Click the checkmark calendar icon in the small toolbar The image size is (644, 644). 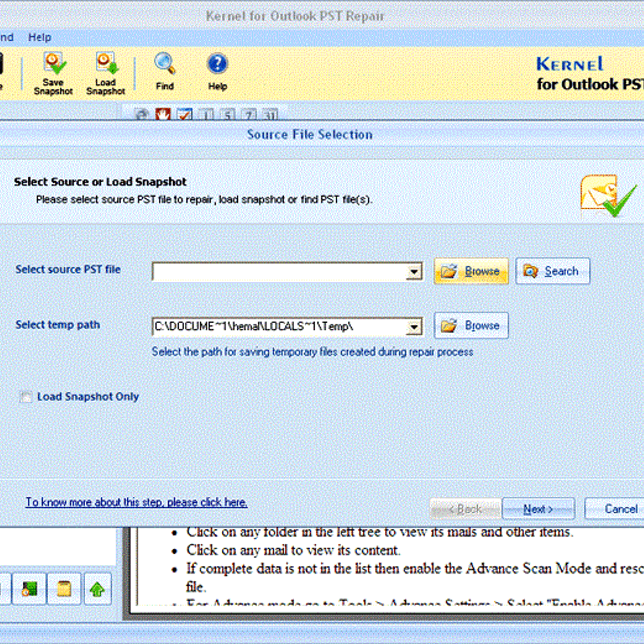[x=185, y=115]
